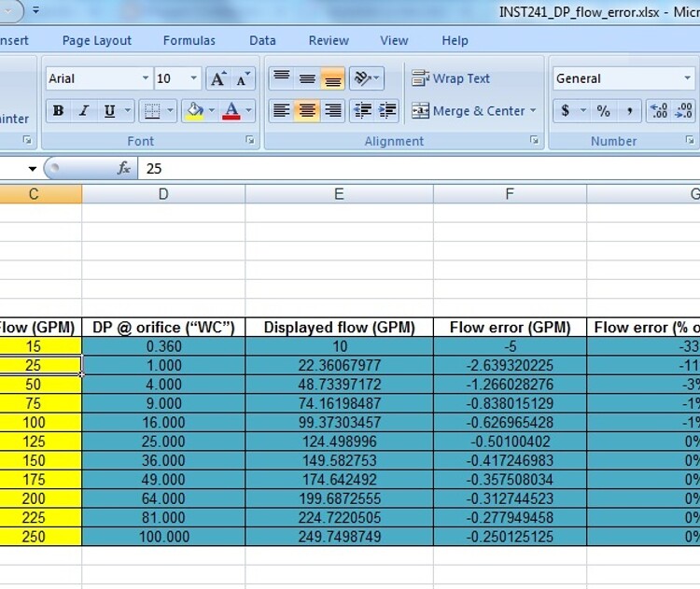Viewport: 700px width, 589px height.
Task: Open Data tab
Action: [262, 41]
